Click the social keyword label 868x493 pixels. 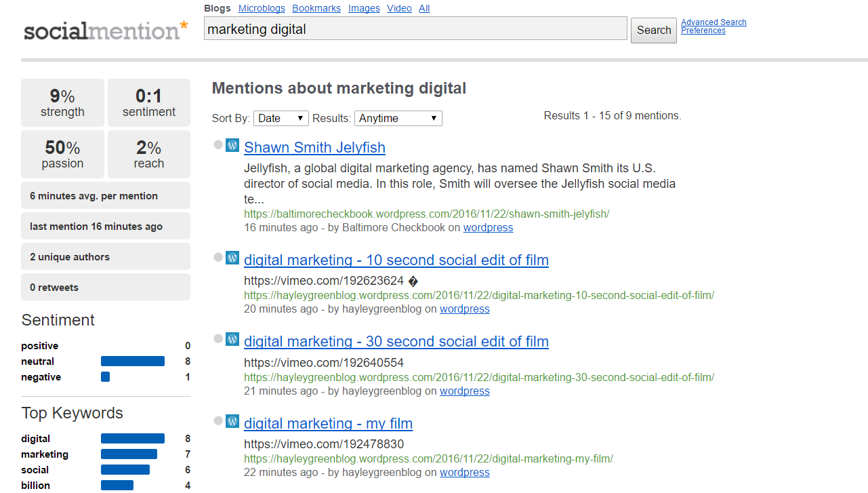pos(35,470)
